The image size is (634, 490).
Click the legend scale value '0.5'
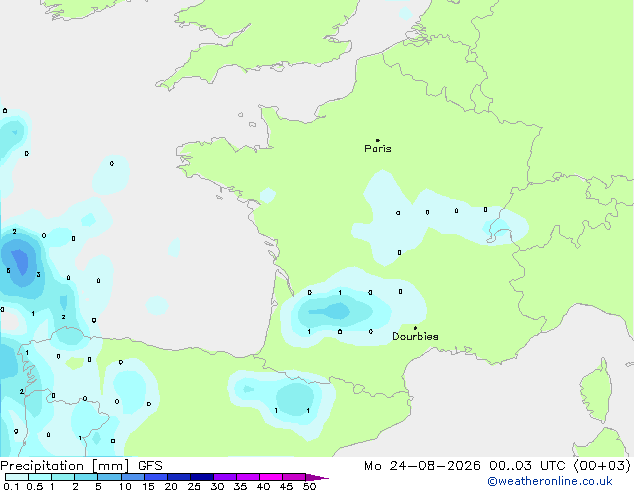point(34,486)
